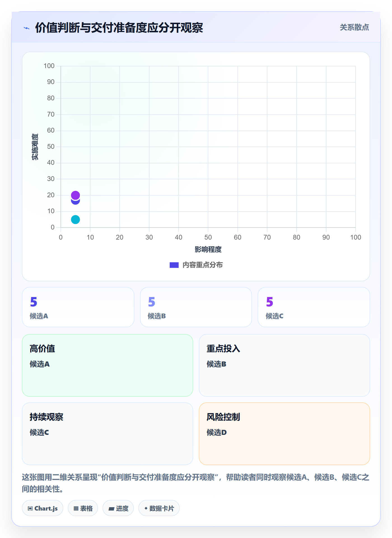Select the 高价值 quadrant card
Image resolution: width=392 pixels, height=538 pixels.
(x=108, y=365)
